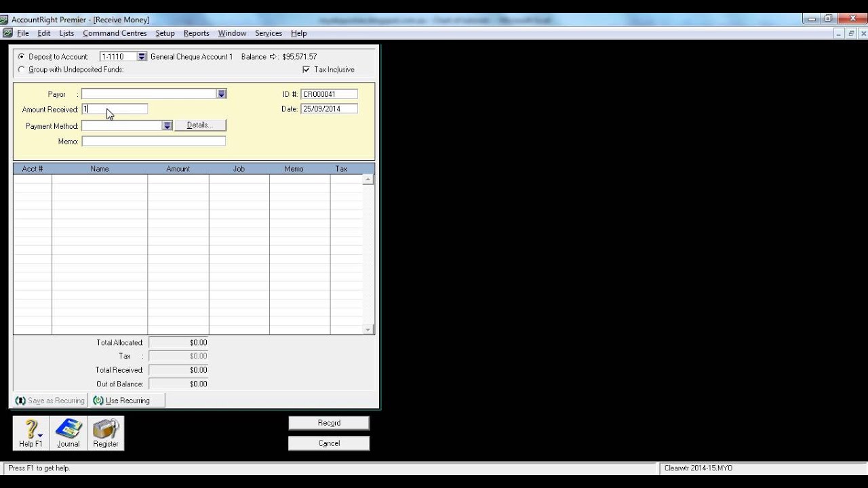This screenshot has height=488, width=868.
Task: Toggle the Tax Inclusive checkbox
Action: point(306,70)
